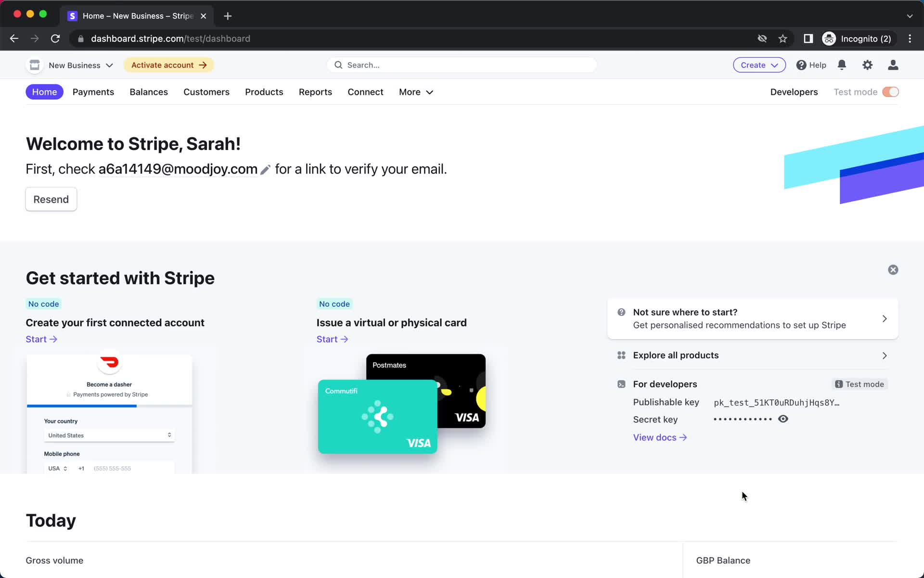The height and width of the screenshot is (578, 924).
Task: Click the New Business store icon
Action: point(35,65)
